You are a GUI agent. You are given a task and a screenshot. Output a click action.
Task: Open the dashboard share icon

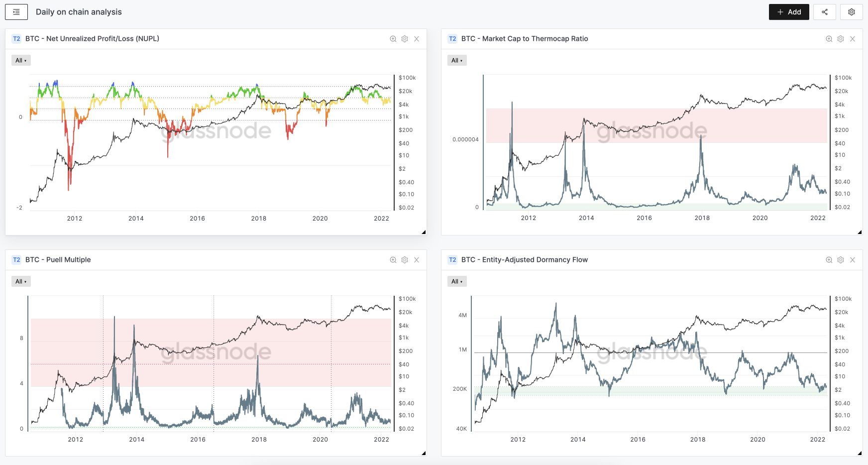[825, 12]
